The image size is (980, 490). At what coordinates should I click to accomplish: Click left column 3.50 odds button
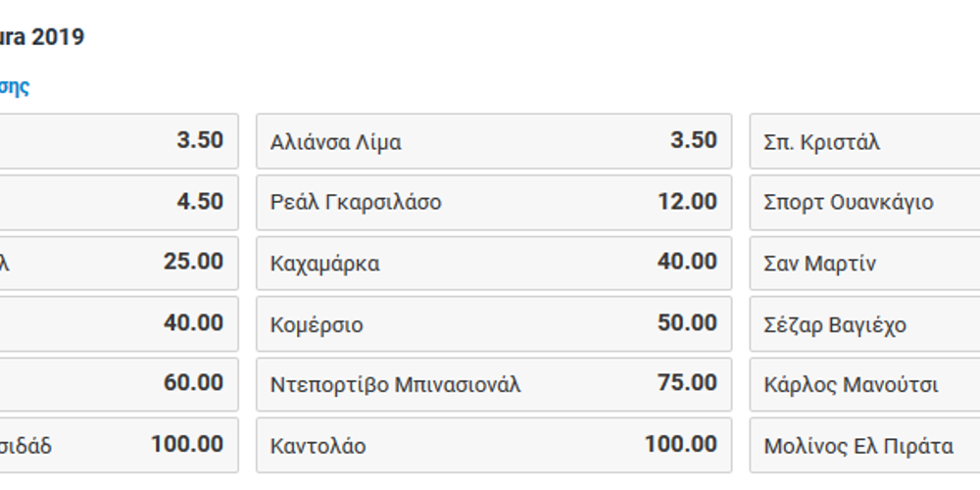[x=119, y=141]
